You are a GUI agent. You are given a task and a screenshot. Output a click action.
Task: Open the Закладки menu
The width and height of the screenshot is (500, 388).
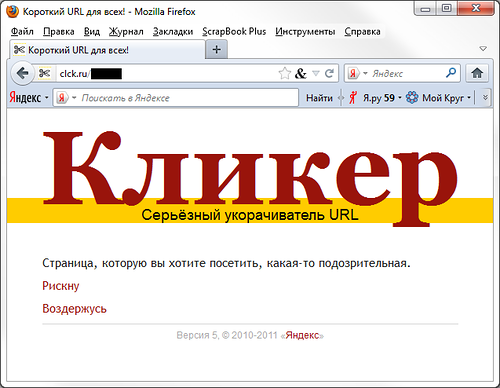click(x=173, y=31)
